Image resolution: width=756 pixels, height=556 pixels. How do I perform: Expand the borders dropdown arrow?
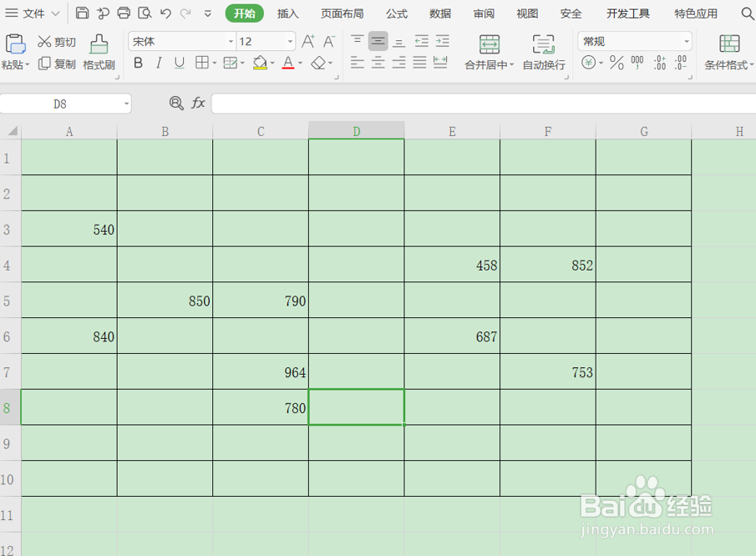(x=215, y=63)
